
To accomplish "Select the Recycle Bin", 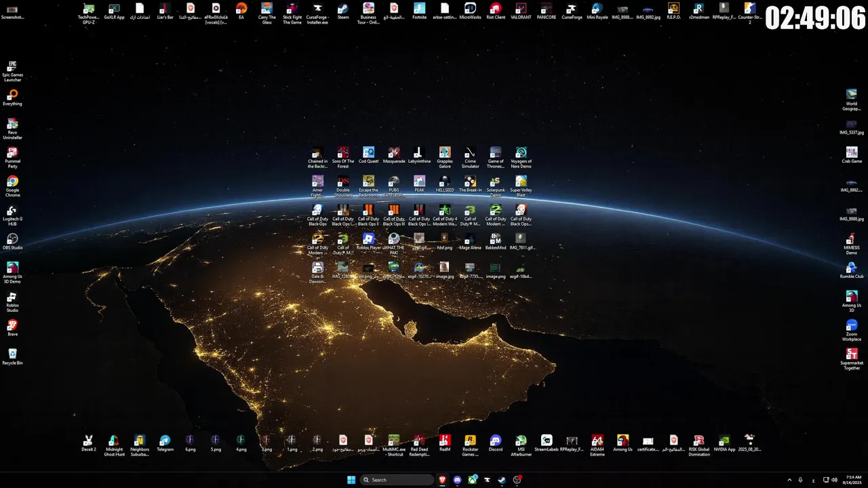I will 12,357.
